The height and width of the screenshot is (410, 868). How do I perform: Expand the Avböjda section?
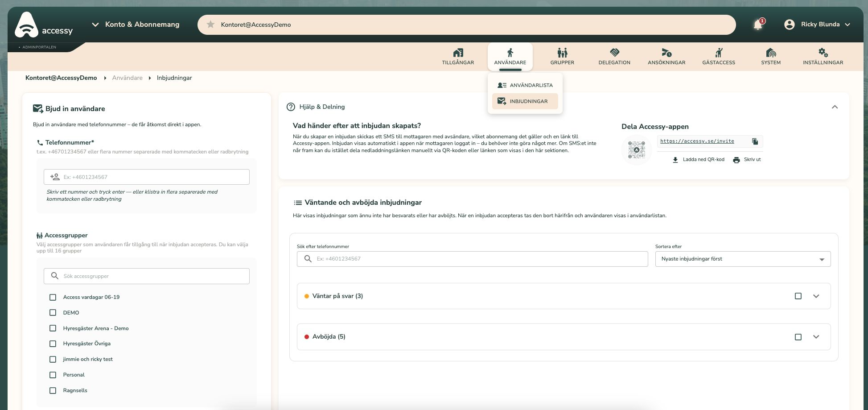[816, 337]
